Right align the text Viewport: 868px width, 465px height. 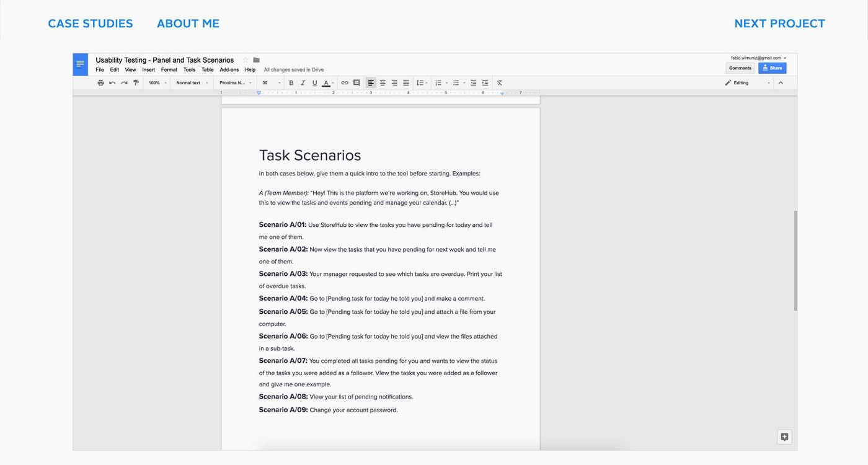coord(394,83)
